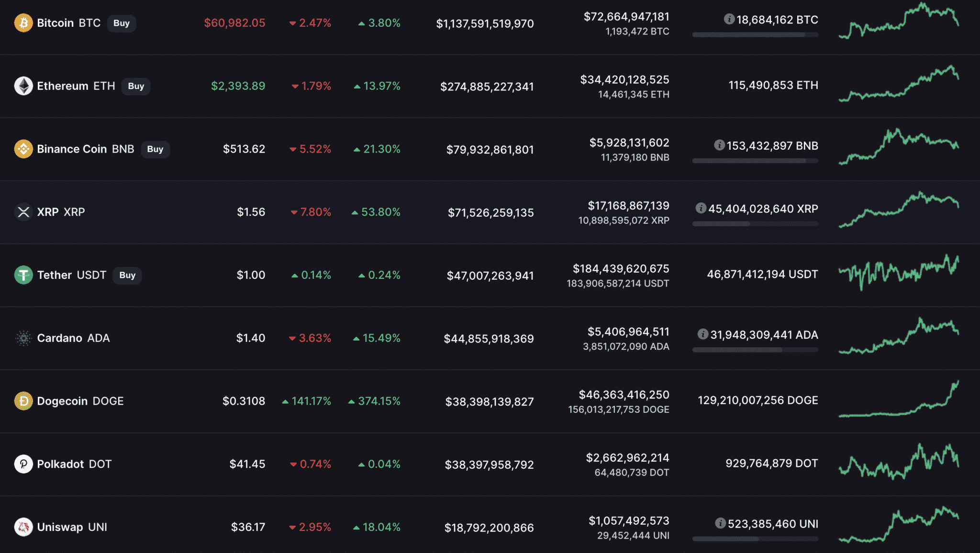Click Binance Coin circulating supply progress bar
980x553 pixels.
point(755,161)
